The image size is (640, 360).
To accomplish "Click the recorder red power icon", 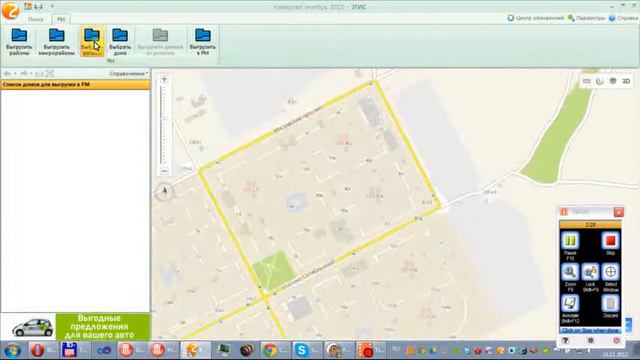I will pos(616,340).
